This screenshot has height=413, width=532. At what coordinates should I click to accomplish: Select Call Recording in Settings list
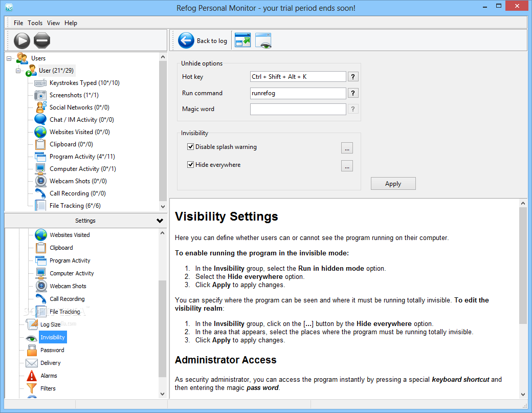(67, 299)
